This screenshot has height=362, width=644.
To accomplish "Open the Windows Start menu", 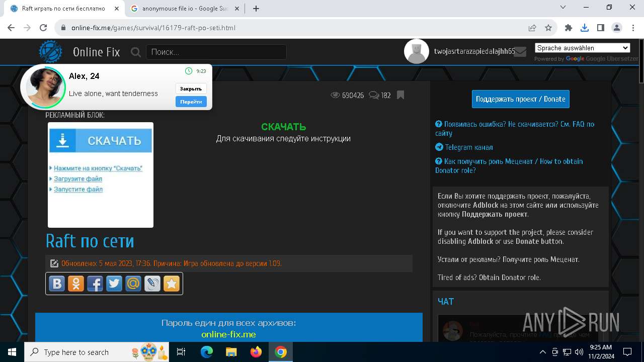I will pyautogui.click(x=12, y=352).
